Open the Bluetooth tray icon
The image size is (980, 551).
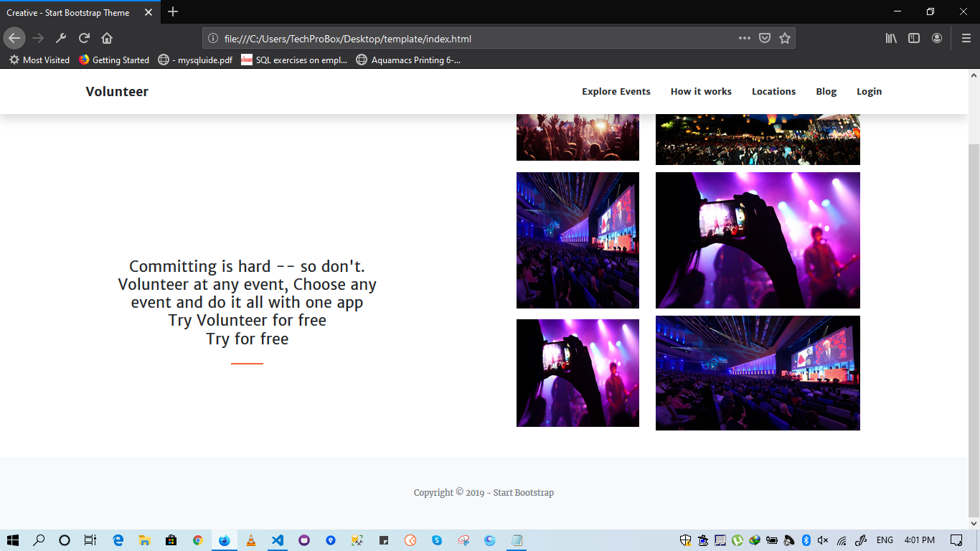point(806,540)
